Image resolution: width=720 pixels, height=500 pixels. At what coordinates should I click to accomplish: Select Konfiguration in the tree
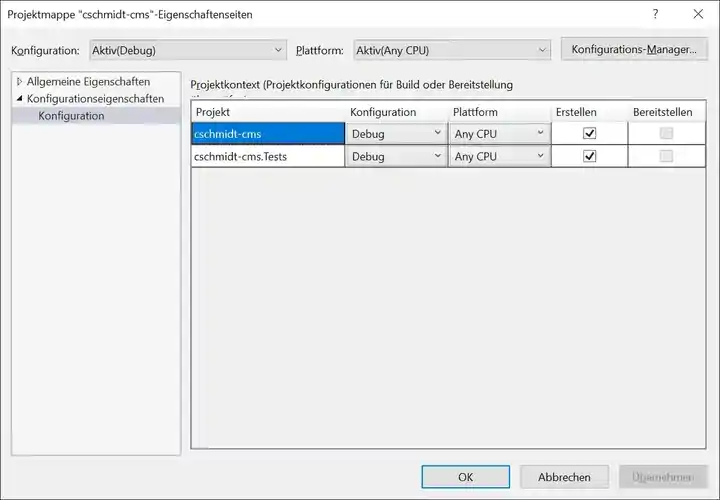pyautogui.click(x=71, y=116)
